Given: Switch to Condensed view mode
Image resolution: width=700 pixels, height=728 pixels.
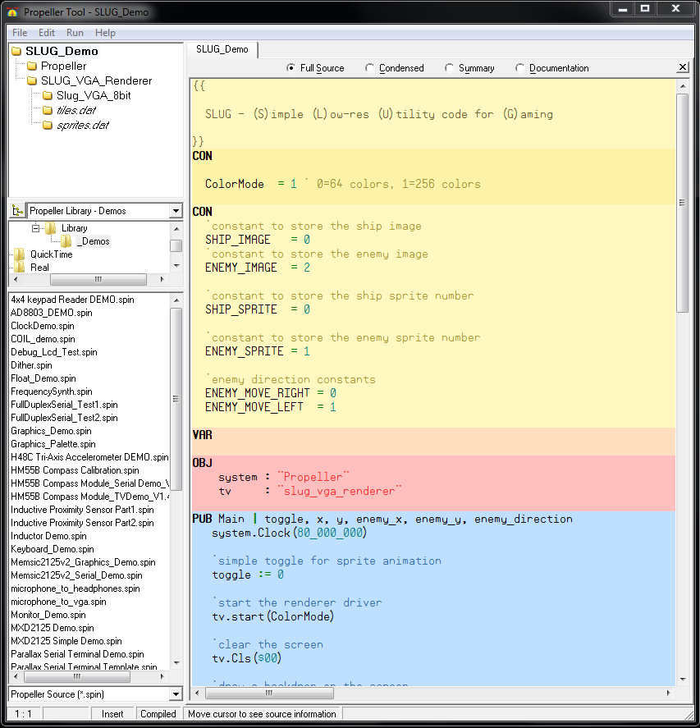Looking at the screenshot, I should pyautogui.click(x=370, y=68).
